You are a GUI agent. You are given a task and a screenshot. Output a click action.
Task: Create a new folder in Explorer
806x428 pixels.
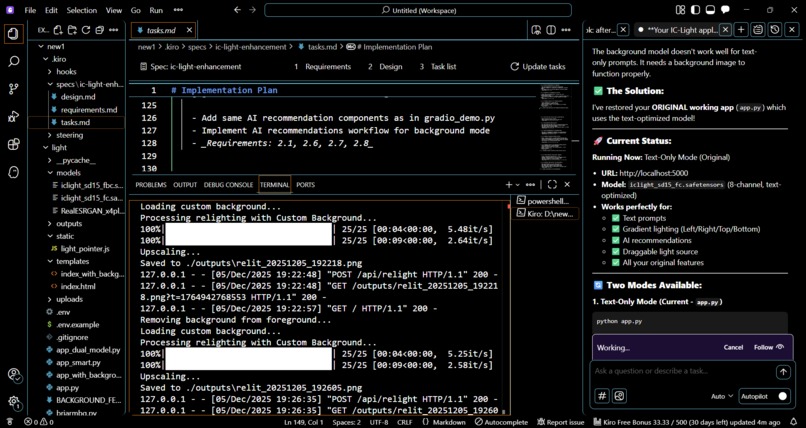pyautogui.click(x=72, y=30)
